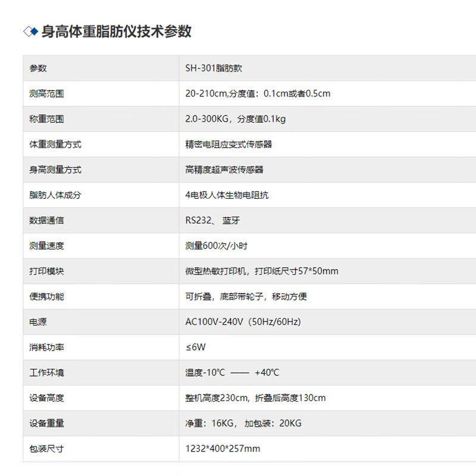Select the value 整机高度230cm，折叠后高度130cm
The image size is (476, 476).
click(255, 397)
